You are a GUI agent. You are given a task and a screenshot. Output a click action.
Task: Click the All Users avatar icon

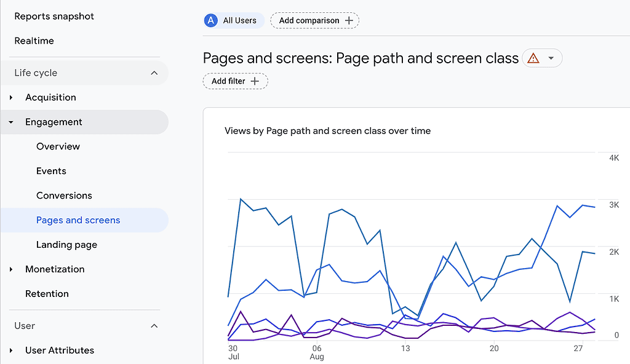pyautogui.click(x=210, y=20)
